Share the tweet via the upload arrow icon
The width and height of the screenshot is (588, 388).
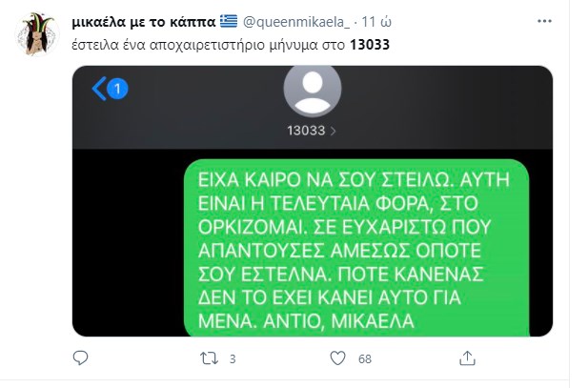467,358
